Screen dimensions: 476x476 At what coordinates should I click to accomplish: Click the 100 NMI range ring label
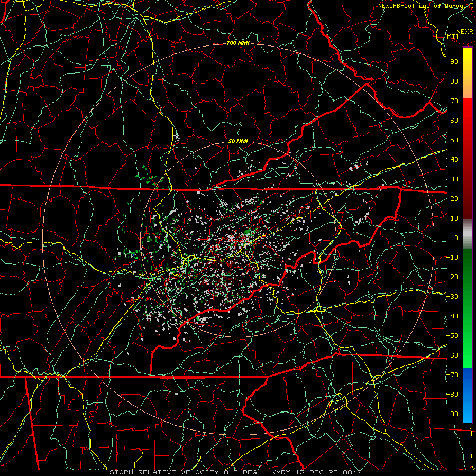pos(238,43)
